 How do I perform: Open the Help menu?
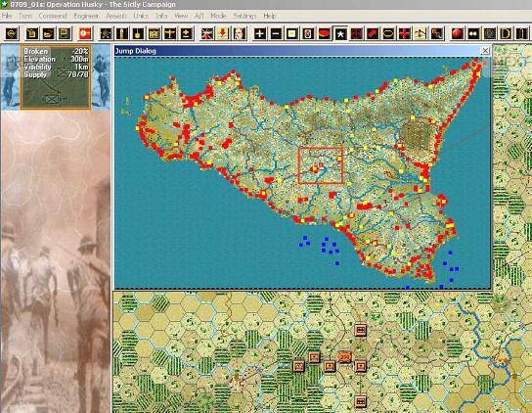tap(269, 16)
